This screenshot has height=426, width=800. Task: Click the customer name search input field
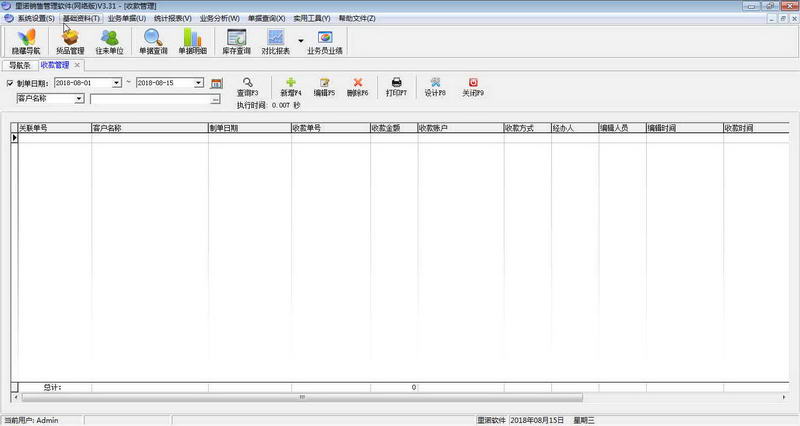(150, 99)
